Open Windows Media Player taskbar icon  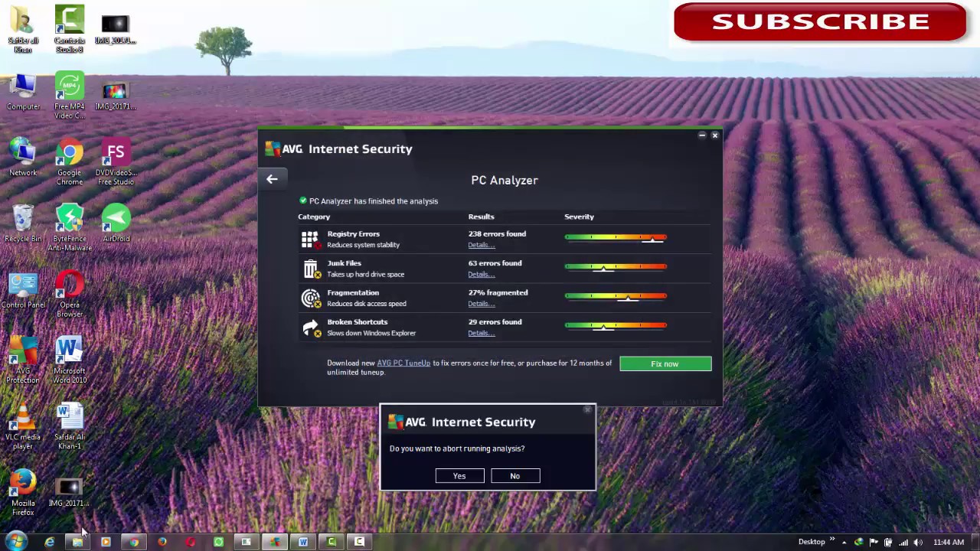coord(106,543)
